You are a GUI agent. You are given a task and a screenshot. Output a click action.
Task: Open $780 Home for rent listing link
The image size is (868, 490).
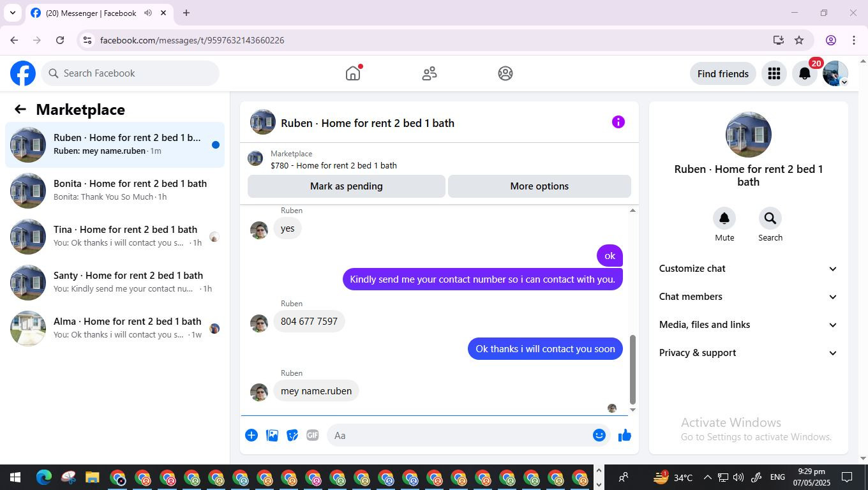point(334,165)
